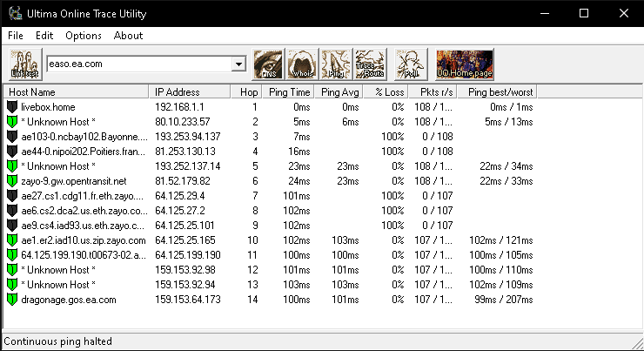Click the green shield for 193.252.137.14
This screenshot has height=351, width=644.
tap(12, 166)
